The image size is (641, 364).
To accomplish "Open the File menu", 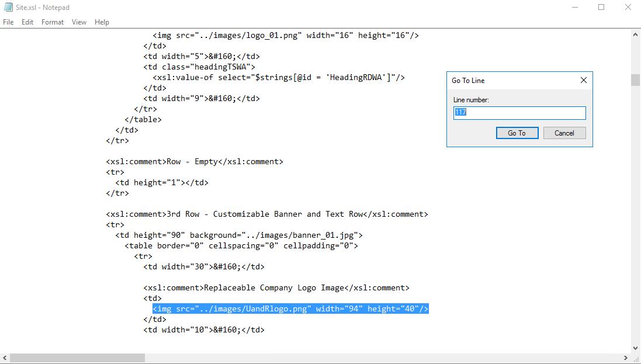I will pyautogui.click(x=8, y=22).
